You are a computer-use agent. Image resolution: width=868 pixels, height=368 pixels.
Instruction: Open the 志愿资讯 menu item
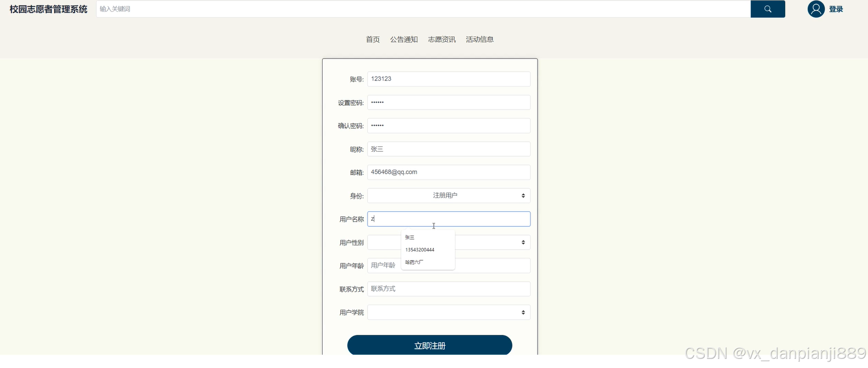[x=442, y=39]
